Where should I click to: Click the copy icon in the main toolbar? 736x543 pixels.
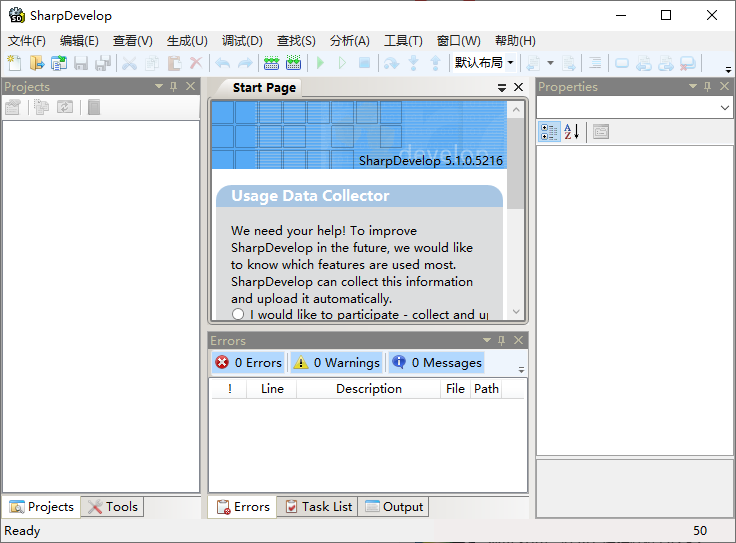click(152, 62)
